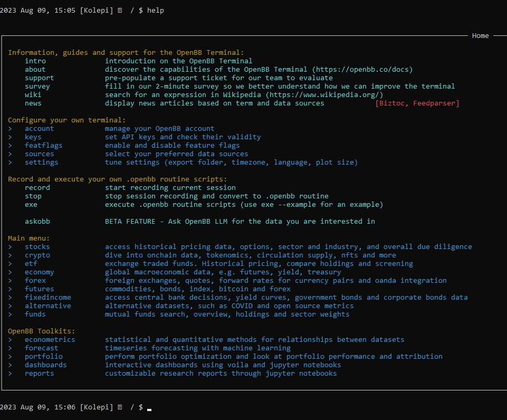507x420 pixels.
Task: Click the 'crypto' menu entry
Action: (x=37, y=255)
